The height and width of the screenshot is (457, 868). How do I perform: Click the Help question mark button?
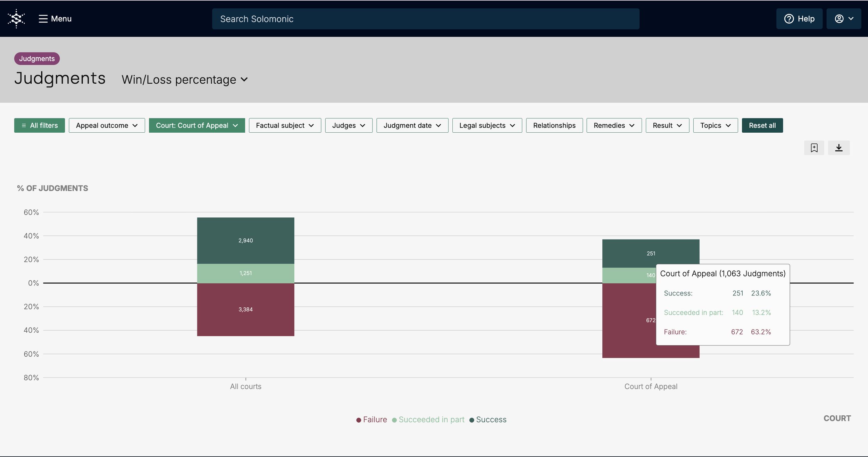click(x=799, y=19)
